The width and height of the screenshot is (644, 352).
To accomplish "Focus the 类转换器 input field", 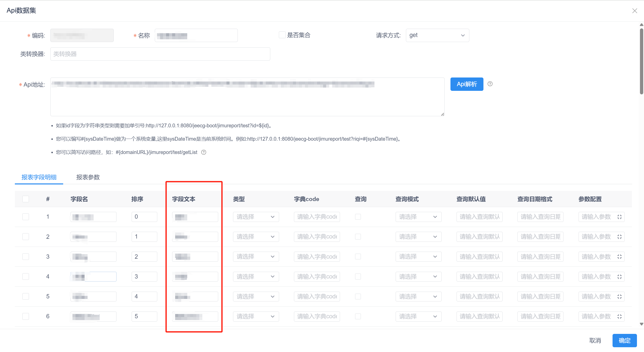I will 160,54.
